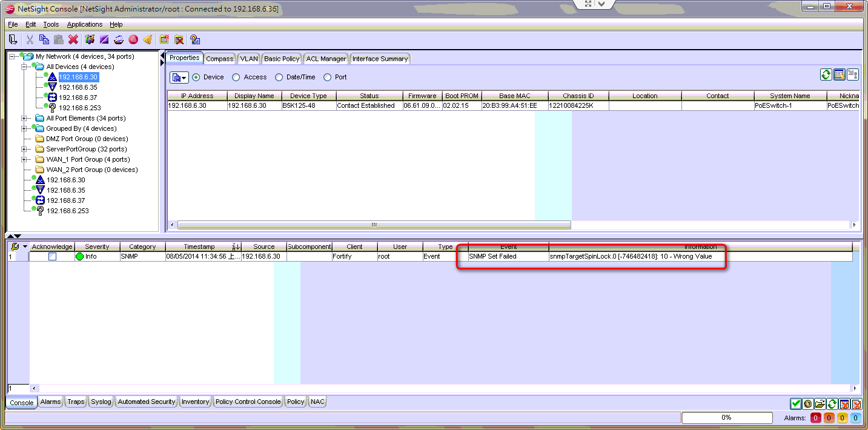
Task: Click the Copy toolbar icon
Action: click(44, 39)
